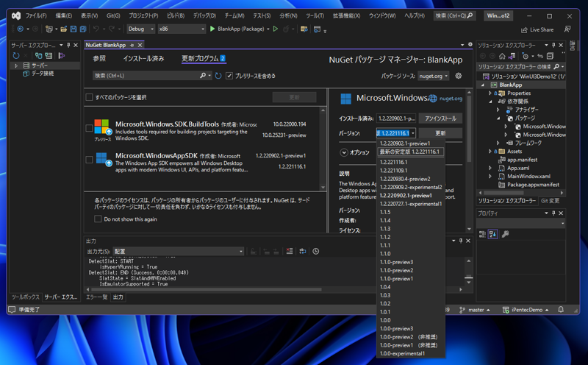Click the green Start debugging arrow for BlankApp
This screenshot has width=588, height=365.
(212, 29)
